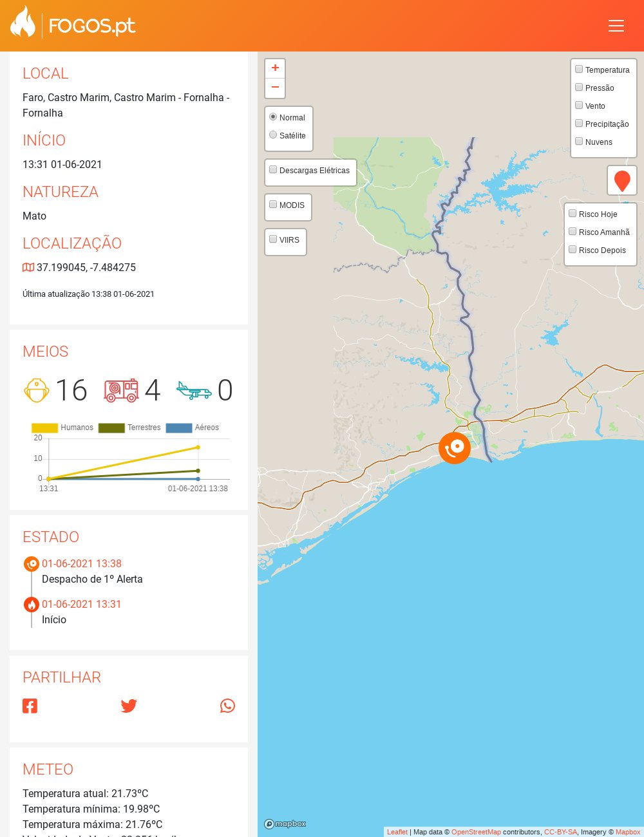This screenshot has height=837, width=644.
Task: Open the hamburger menu in the header
Action: click(616, 26)
